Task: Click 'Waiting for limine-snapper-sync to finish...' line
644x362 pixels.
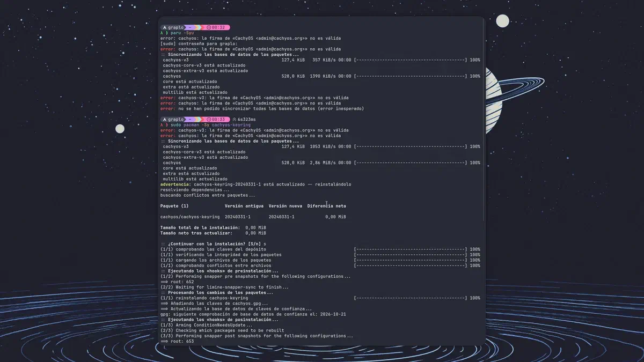Action: pos(224,287)
